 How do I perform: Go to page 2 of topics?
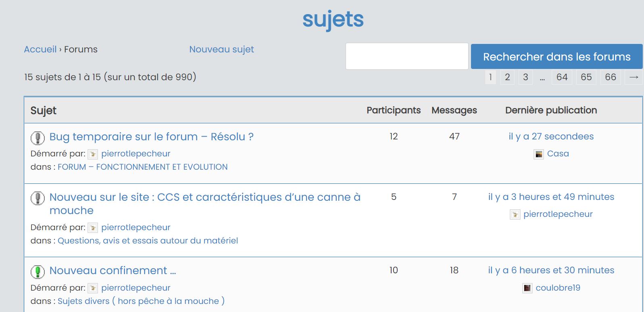pos(507,77)
